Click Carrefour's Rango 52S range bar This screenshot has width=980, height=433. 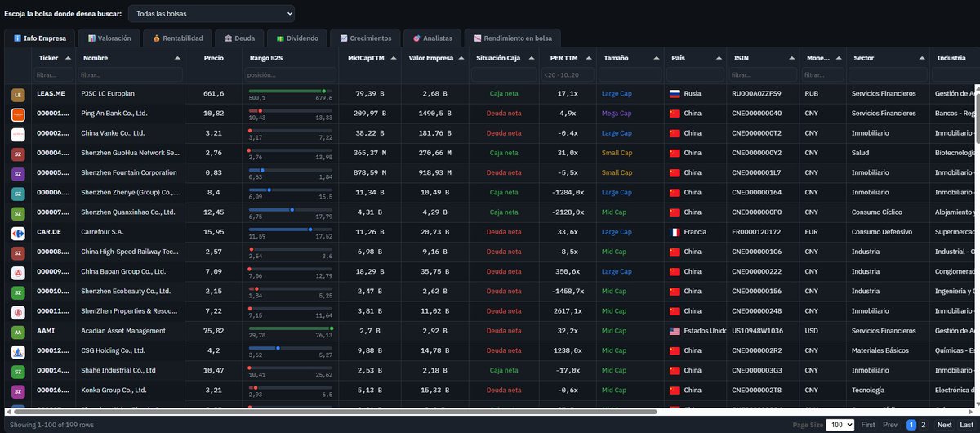290,230
